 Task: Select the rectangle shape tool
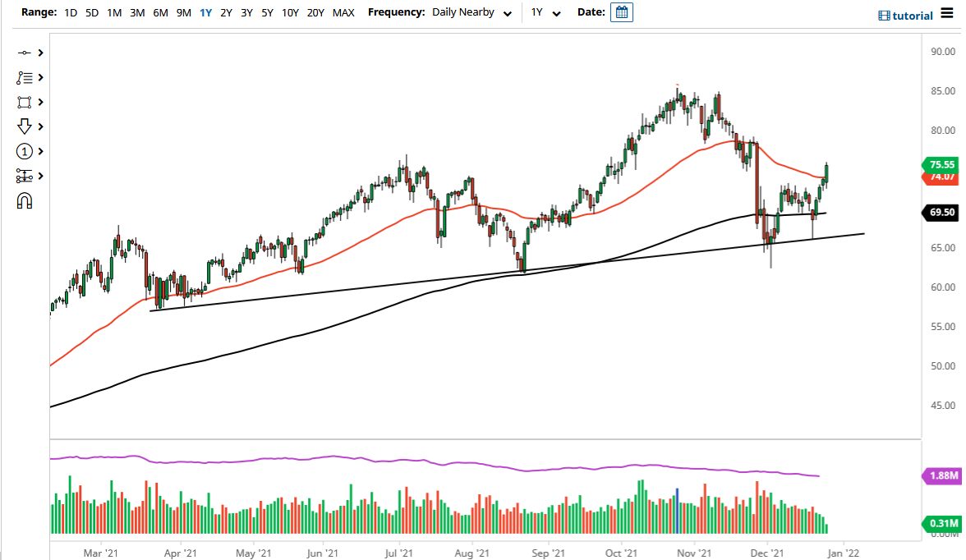coord(25,102)
